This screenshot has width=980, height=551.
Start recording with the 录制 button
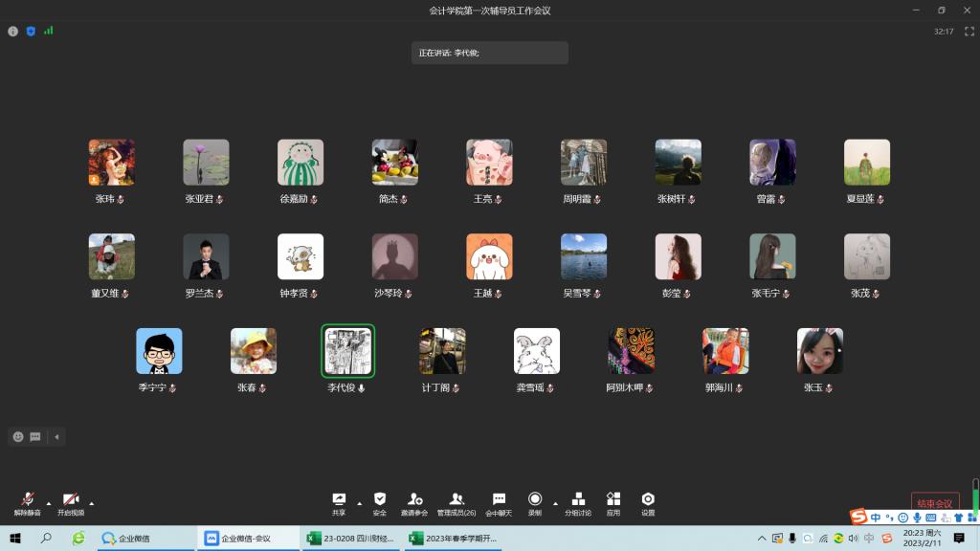point(535,499)
